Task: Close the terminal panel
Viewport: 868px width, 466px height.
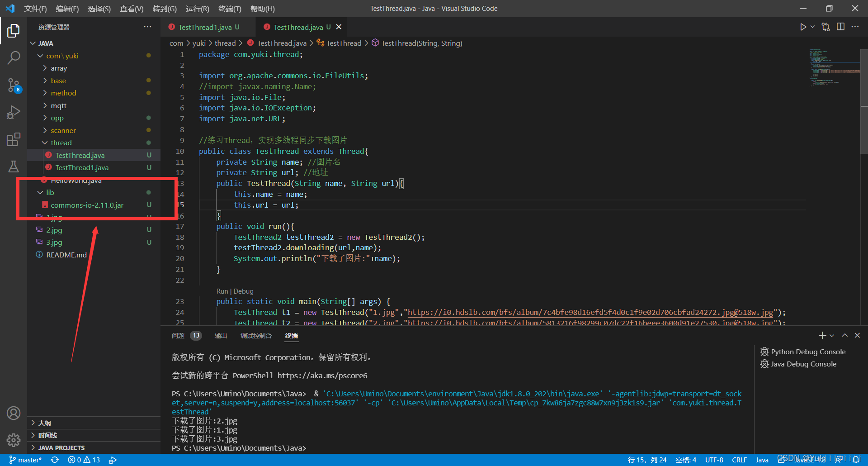Action: point(857,335)
